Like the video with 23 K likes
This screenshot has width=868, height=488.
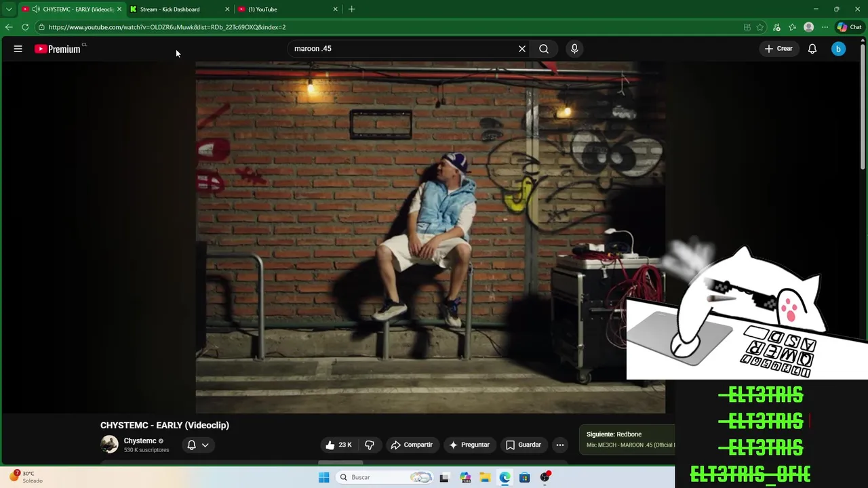click(x=338, y=445)
